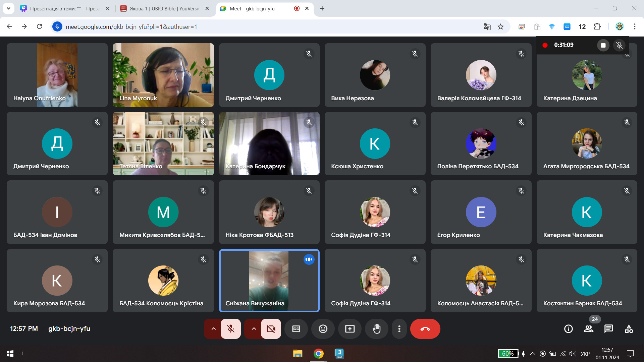The height and width of the screenshot is (362, 644).
Task: Open the three-dot more options menu
Action: [399, 329]
